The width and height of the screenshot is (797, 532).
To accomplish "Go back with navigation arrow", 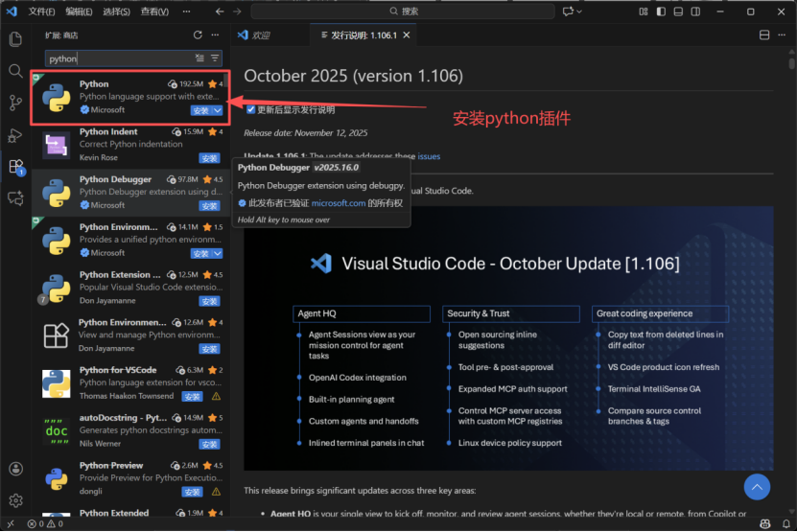I will coord(220,12).
